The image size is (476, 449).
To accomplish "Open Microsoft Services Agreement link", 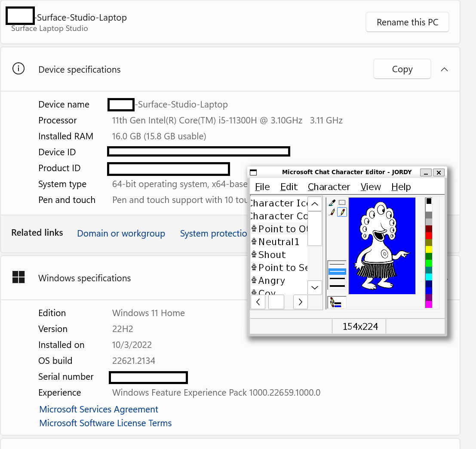I will click(98, 409).
